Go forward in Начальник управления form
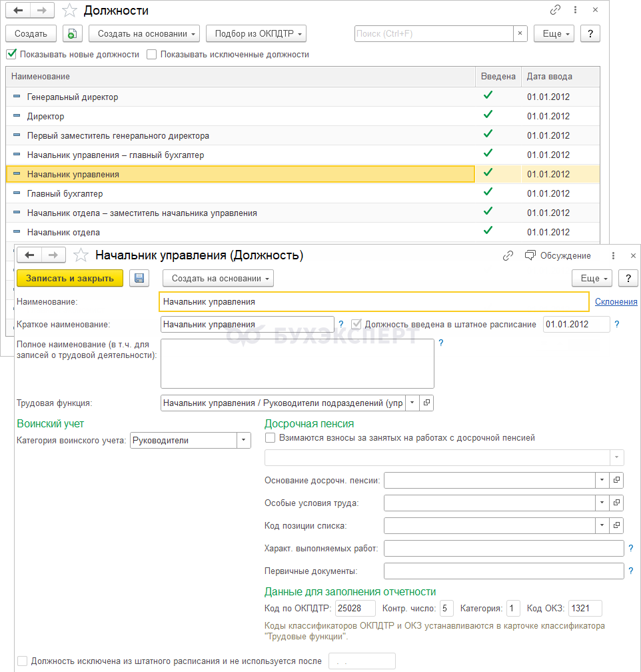The height and width of the screenshot is (672, 641). 53,255
